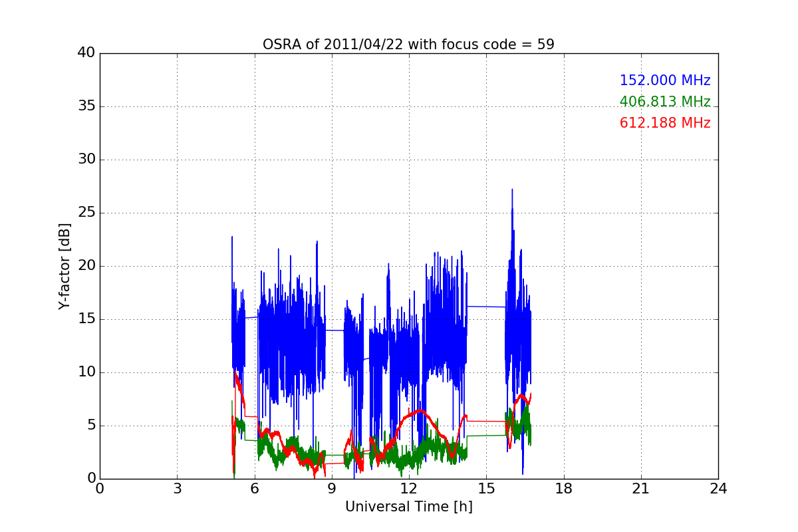Click the x-axis tick label 9
798x532 pixels.
(332, 488)
